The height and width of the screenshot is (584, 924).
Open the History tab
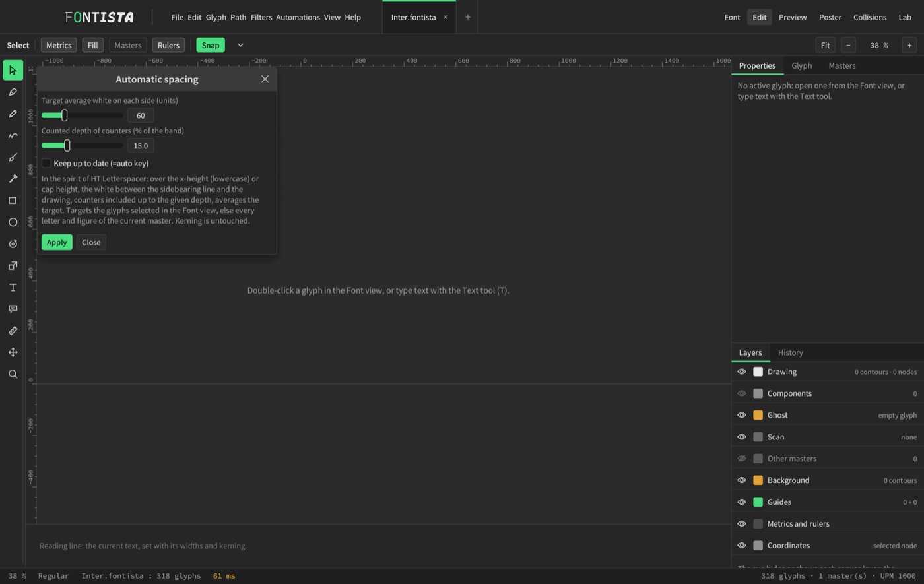791,352
